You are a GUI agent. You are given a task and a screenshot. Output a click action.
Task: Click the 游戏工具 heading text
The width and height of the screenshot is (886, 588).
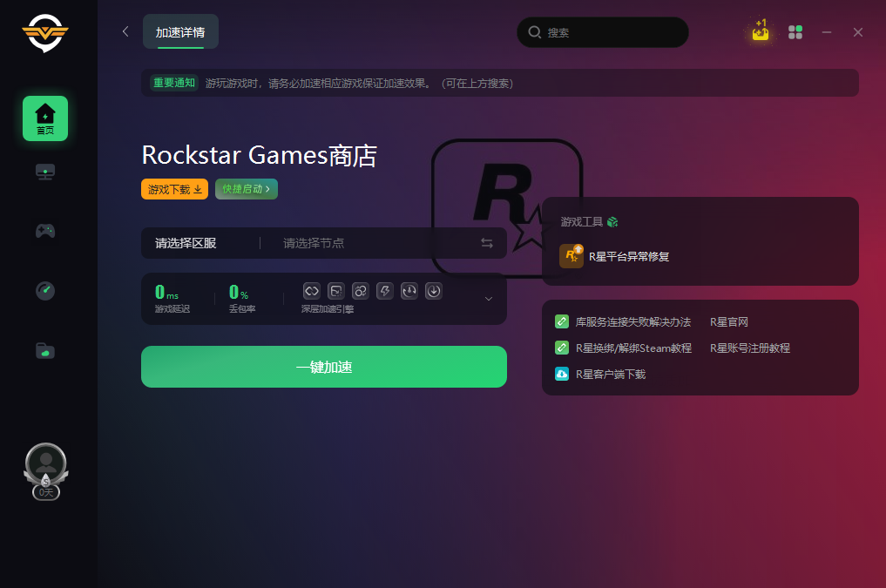581,222
